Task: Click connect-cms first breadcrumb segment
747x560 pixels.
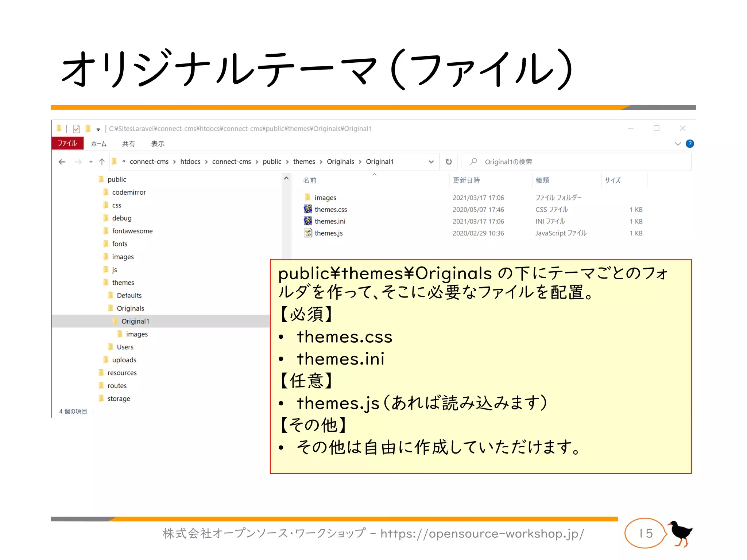Action: point(149,162)
